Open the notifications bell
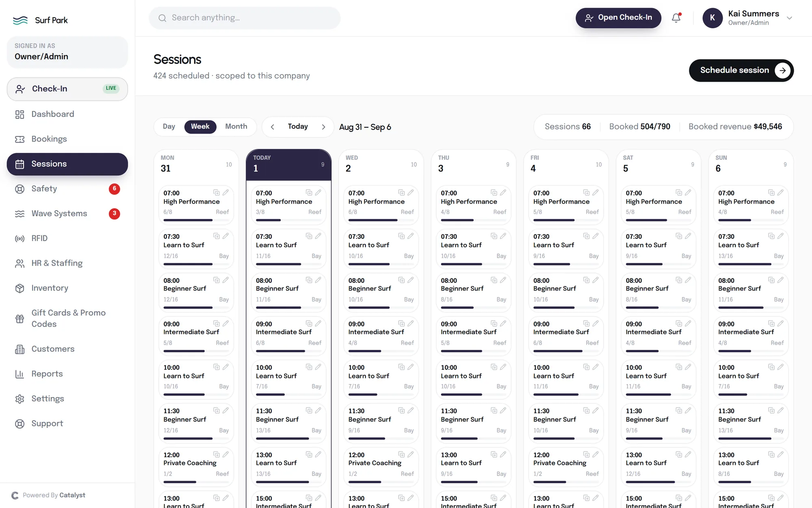The width and height of the screenshot is (812, 508). [676, 18]
